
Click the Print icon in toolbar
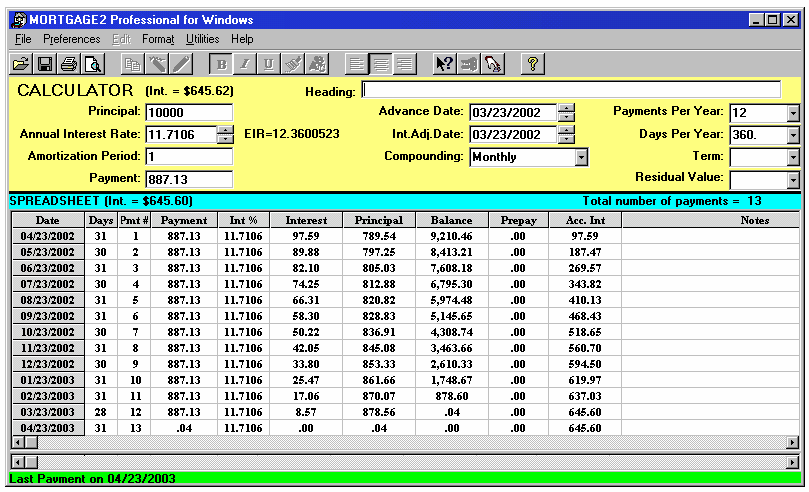click(69, 64)
